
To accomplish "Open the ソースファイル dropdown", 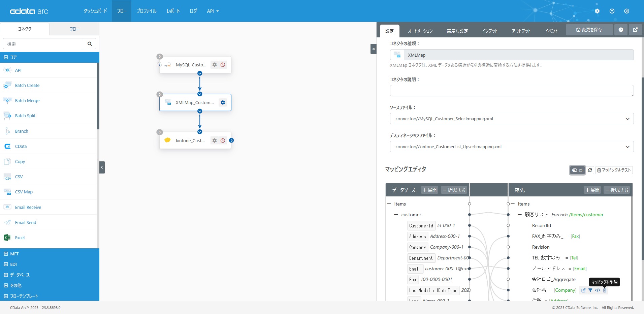I will tap(512, 119).
